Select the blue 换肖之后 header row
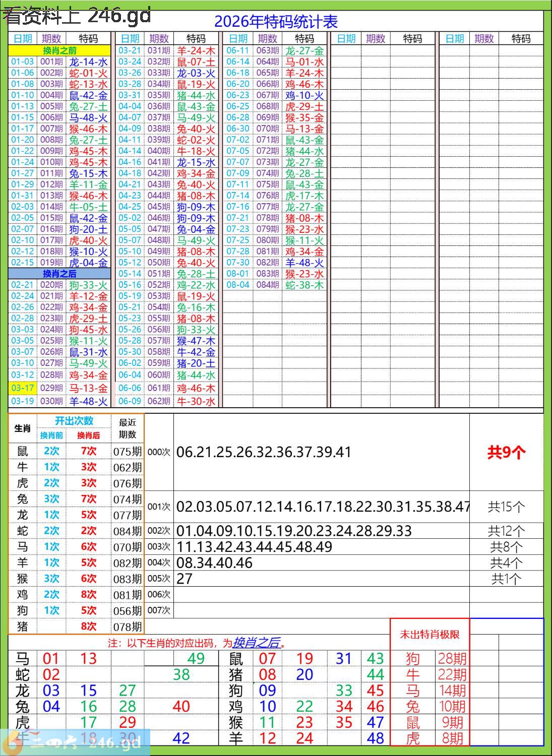This screenshot has width=552, height=756. (59, 274)
